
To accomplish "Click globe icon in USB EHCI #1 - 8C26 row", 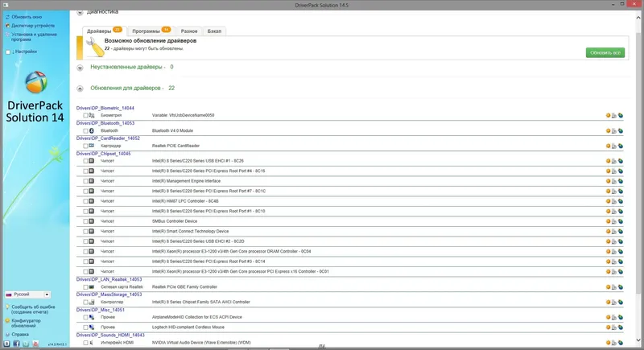I will [621, 161].
